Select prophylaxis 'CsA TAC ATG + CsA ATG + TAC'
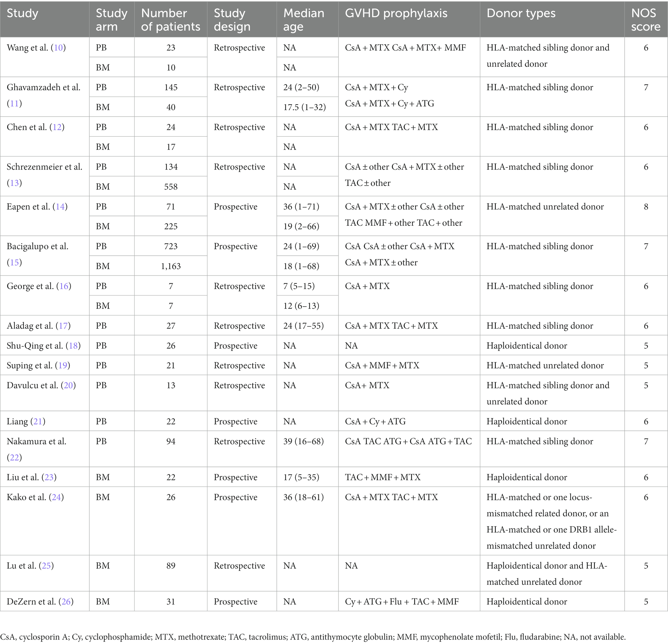This screenshot has height=644, width=668. click(408, 442)
